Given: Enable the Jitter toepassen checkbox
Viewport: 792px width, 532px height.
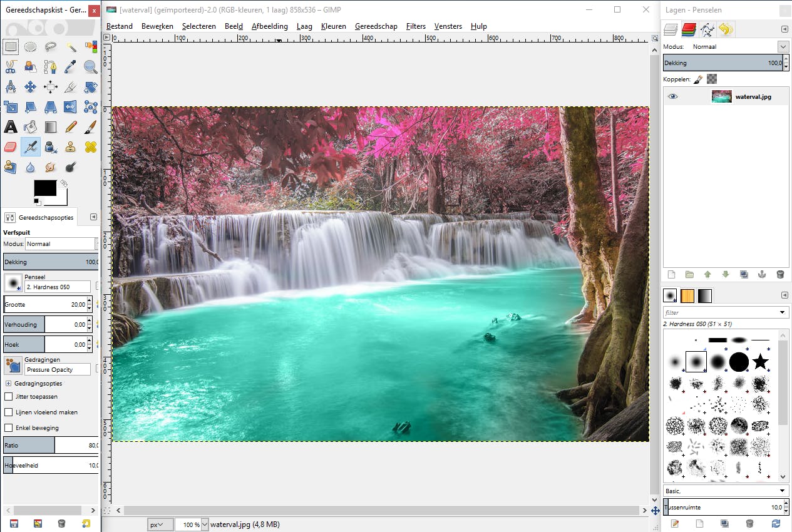Looking at the screenshot, I should pos(9,396).
